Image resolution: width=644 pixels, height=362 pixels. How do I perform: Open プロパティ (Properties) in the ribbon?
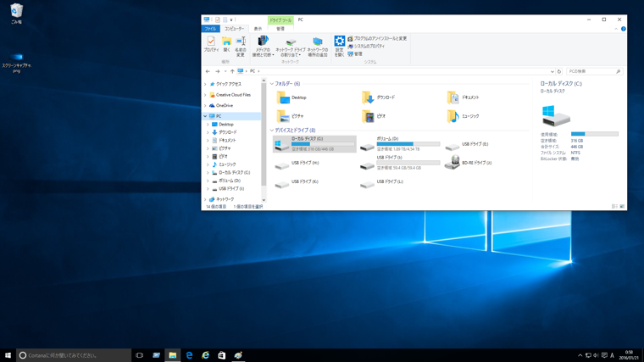point(211,44)
